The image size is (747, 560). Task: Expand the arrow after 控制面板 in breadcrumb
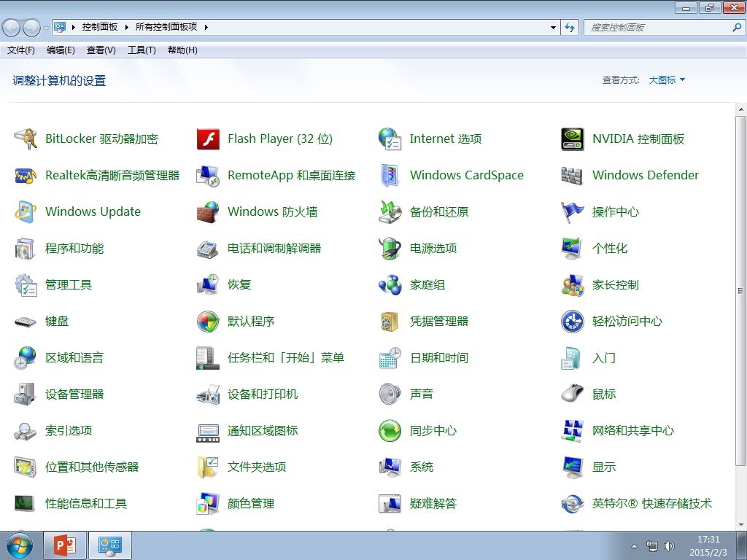tap(127, 27)
